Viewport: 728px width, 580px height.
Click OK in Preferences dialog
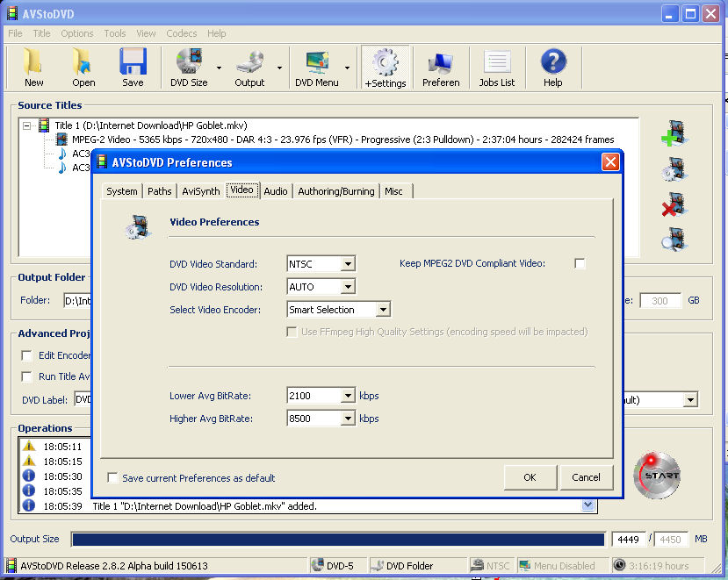point(530,477)
